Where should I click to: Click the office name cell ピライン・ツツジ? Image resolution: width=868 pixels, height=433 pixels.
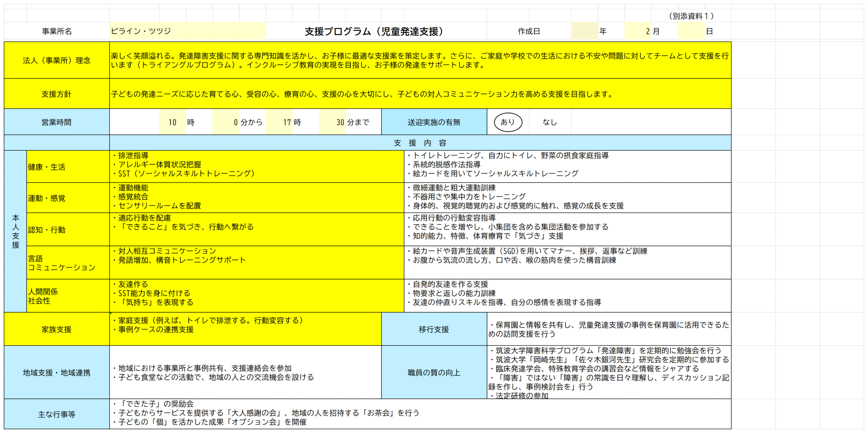tap(188, 31)
